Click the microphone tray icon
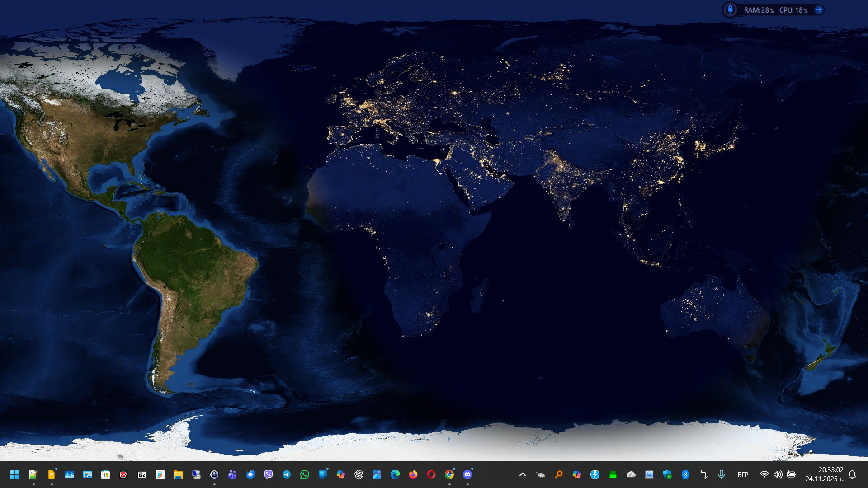 [x=722, y=474]
